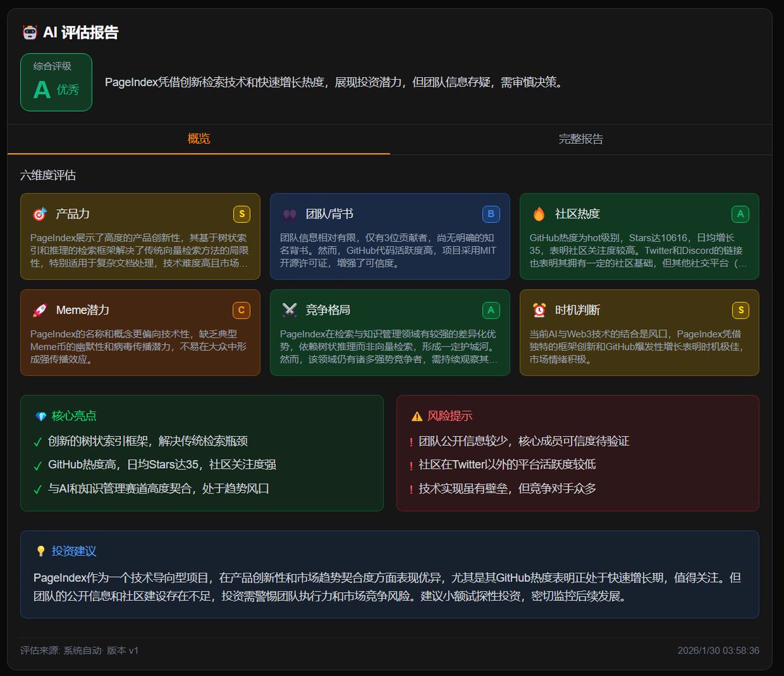Click the flame icon in 社区热度 card
This screenshot has height=676, width=784.
tap(539, 214)
